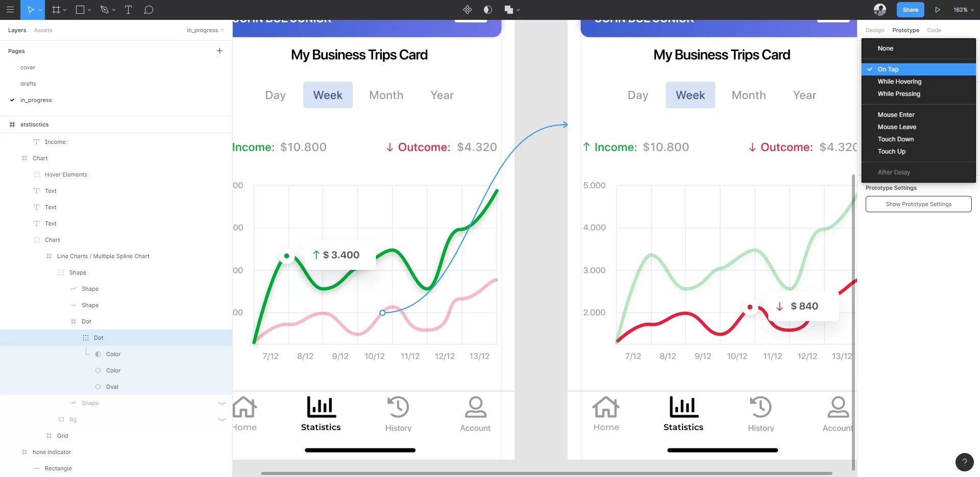Select the Comment tool
Screen dimensions: 980x477
(x=149, y=10)
